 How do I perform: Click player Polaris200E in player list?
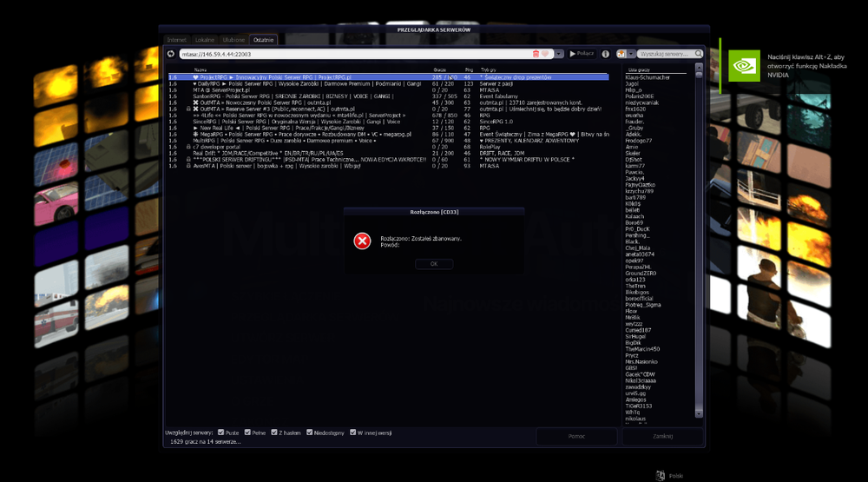coord(640,96)
